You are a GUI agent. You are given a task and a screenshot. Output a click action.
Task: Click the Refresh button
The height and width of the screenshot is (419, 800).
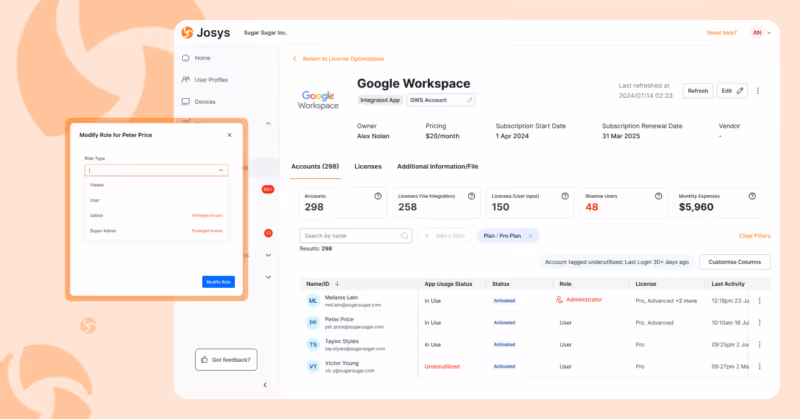click(697, 91)
